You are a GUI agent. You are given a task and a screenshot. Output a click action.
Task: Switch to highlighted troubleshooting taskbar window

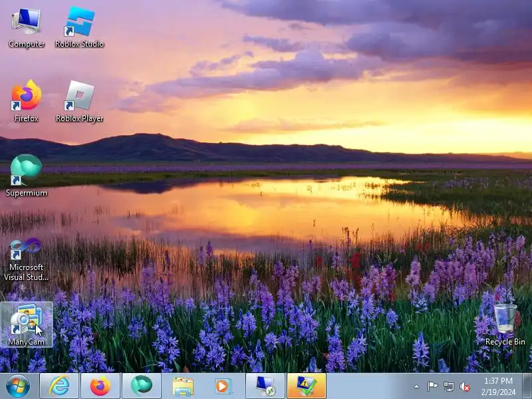(307, 386)
